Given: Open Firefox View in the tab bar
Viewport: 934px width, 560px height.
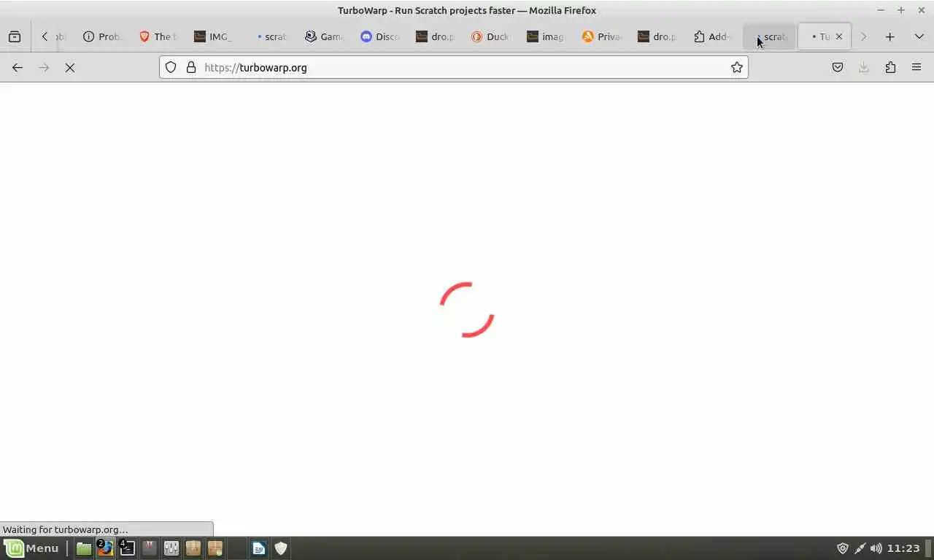Looking at the screenshot, I should [x=15, y=36].
